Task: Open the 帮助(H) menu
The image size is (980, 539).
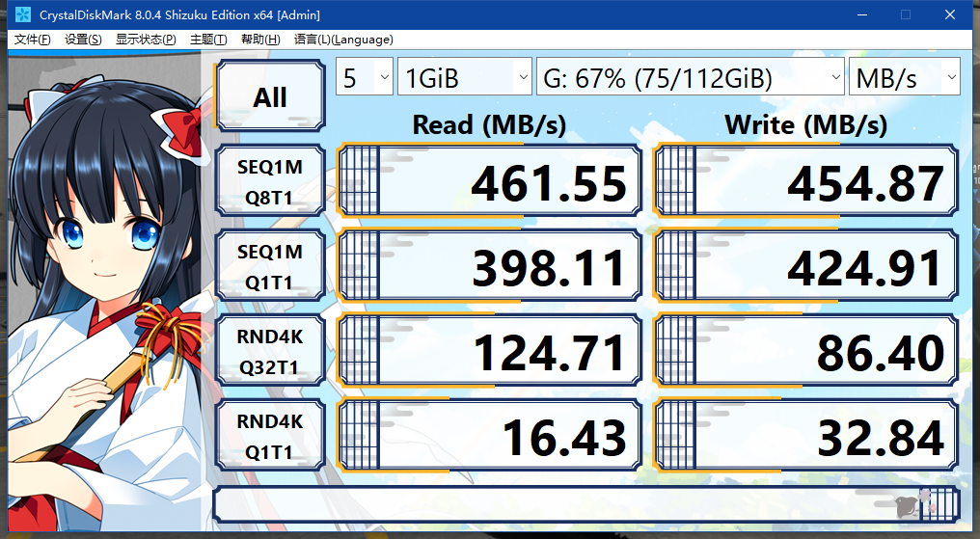Action: click(x=260, y=40)
